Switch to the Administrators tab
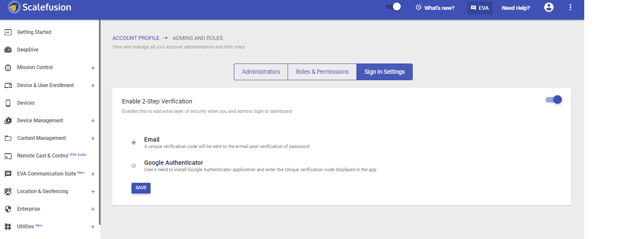The height and width of the screenshot is (239, 644). point(261,72)
